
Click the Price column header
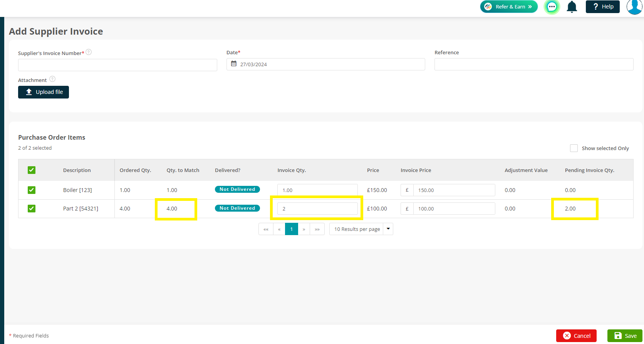pyautogui.click(x=373, y=170)
